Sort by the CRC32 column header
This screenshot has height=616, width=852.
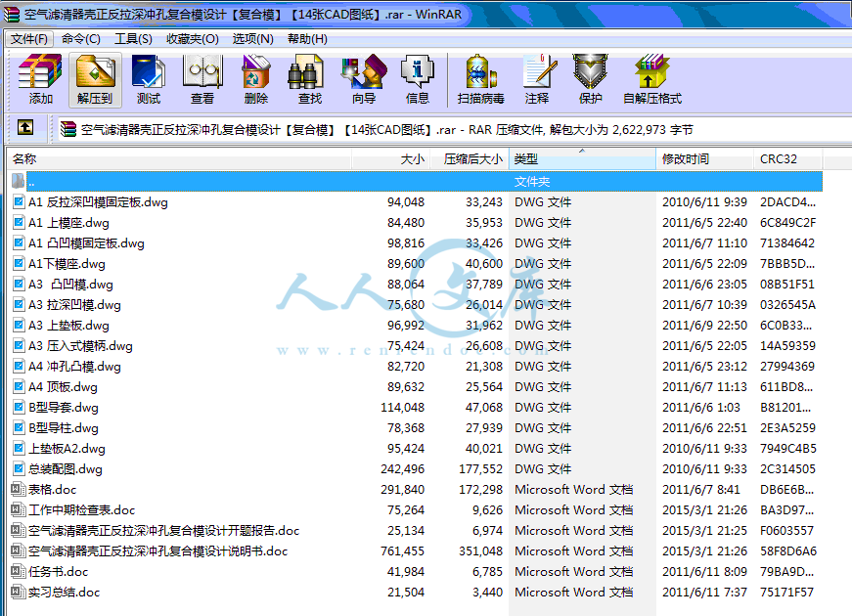pos(787,158)
